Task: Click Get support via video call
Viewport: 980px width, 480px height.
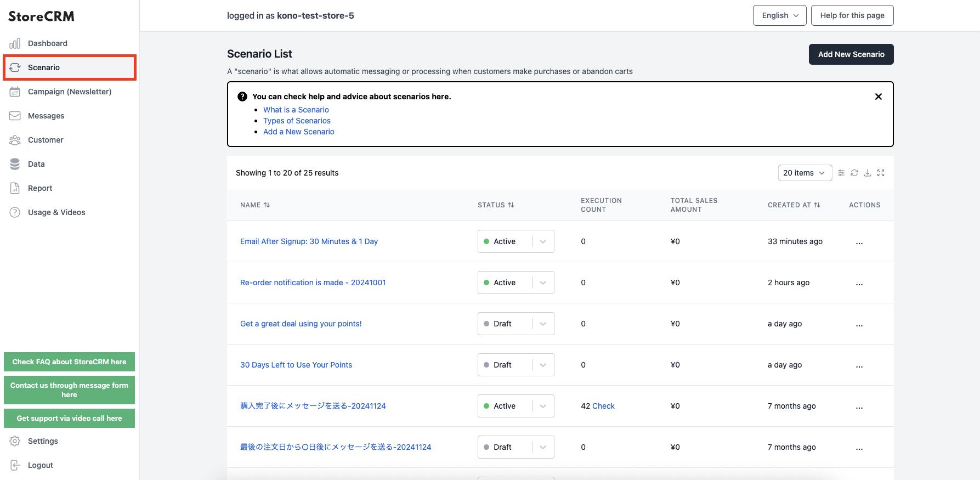Action: [69, 419]
